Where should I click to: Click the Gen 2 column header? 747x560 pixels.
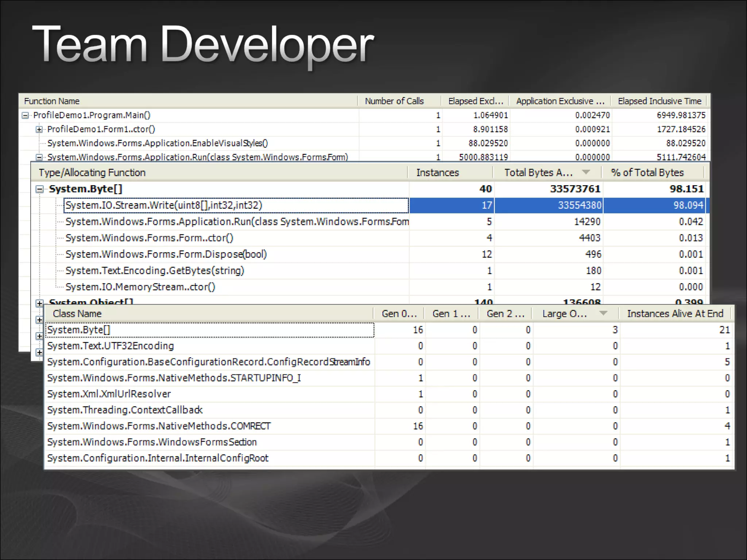[506, 314]
